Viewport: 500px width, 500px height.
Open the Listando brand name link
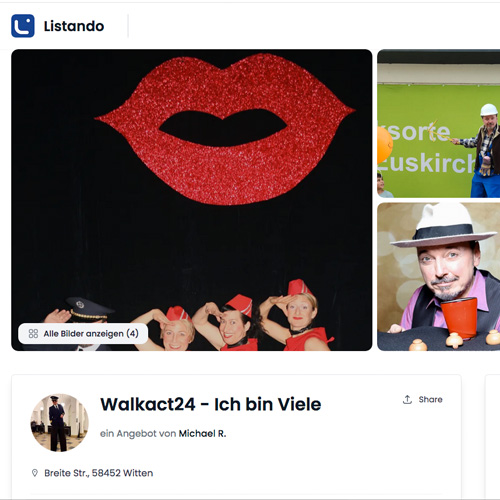[x=74, y=26]
